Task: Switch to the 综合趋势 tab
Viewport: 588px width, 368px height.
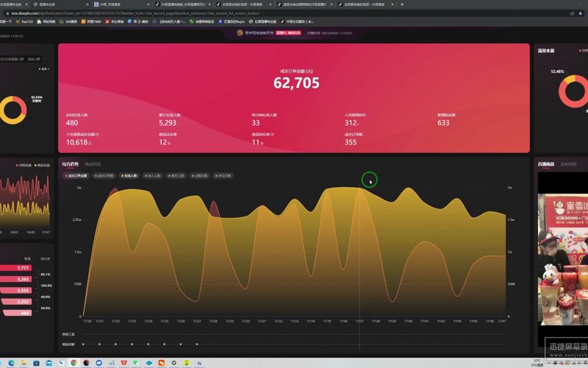Action: pos(70,164)
